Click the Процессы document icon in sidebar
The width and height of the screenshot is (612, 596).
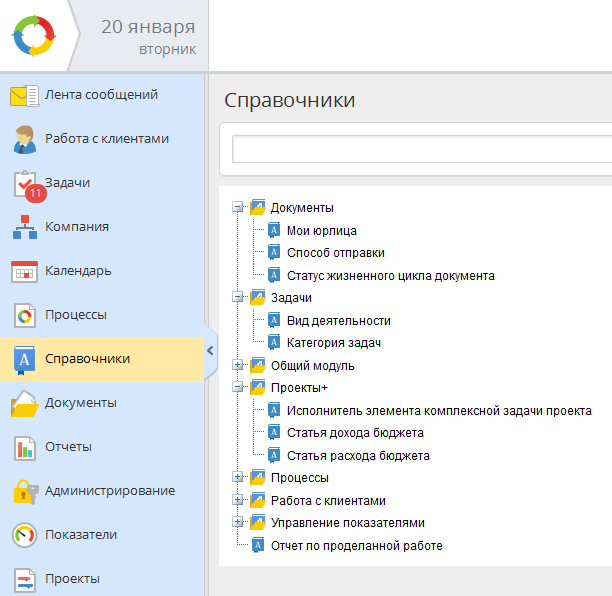pyautogui.click(x=25, y=315)
